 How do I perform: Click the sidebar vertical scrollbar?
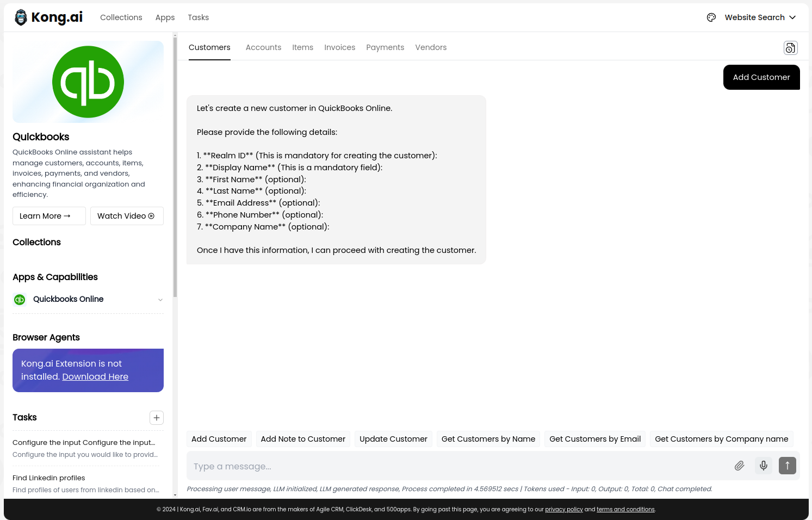click(175, 167)
